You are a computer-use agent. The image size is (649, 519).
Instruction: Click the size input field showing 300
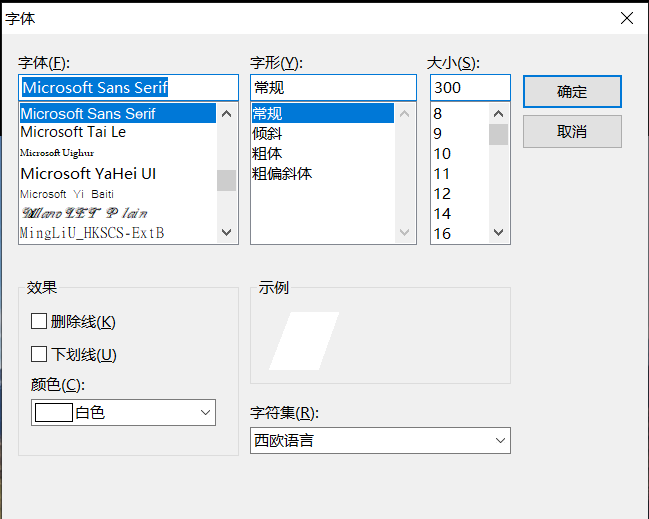point(470,88)
